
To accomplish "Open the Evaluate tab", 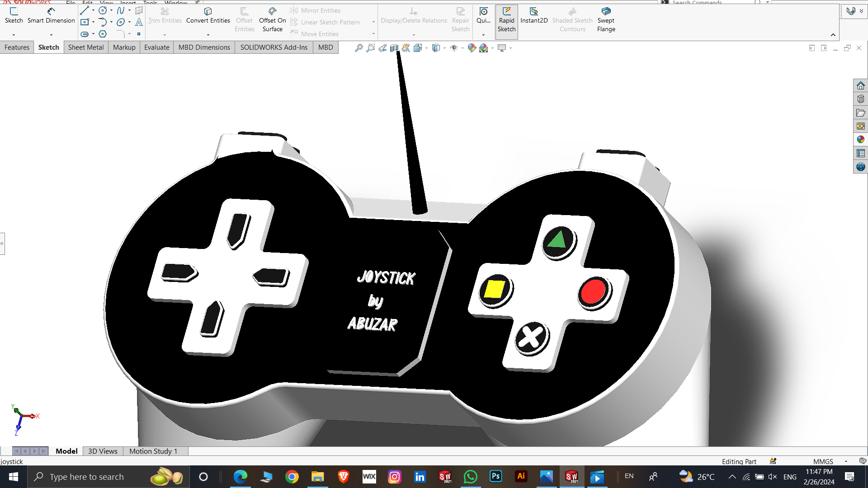I will (x=156, y=47).
